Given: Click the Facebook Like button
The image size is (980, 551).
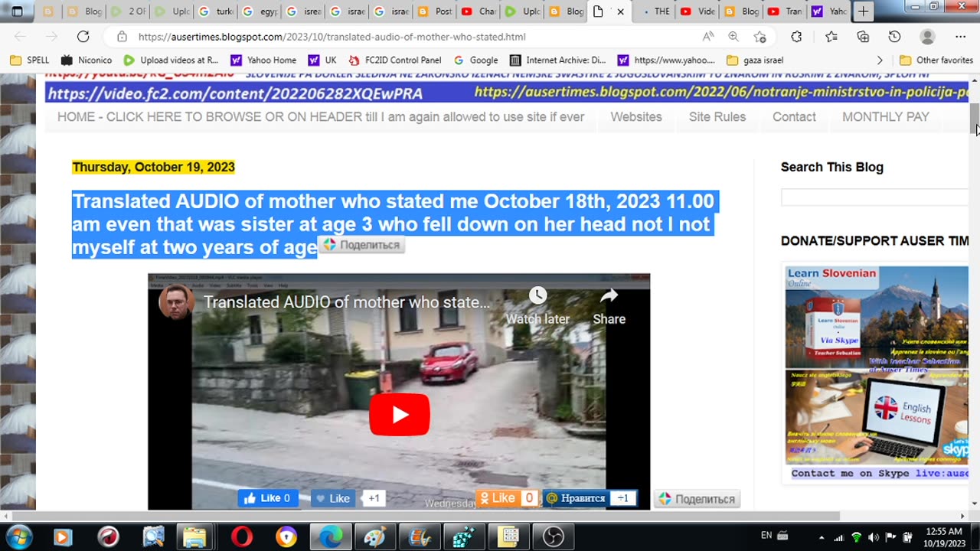Looking at the screenshot, I should tap(267, 498).
